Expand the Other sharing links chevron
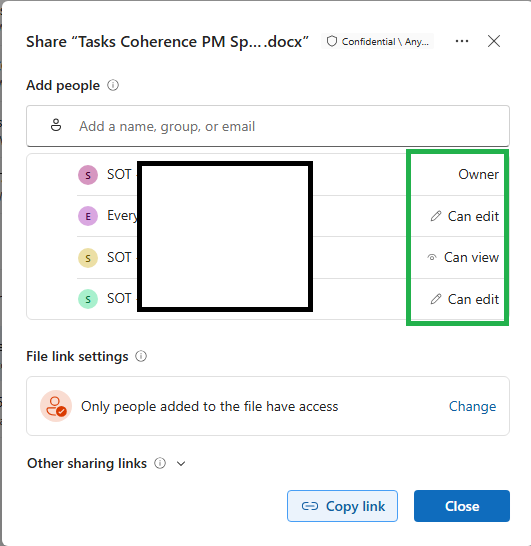The width and height of the screenshot is (531, 546). click(x=181, y=463)
